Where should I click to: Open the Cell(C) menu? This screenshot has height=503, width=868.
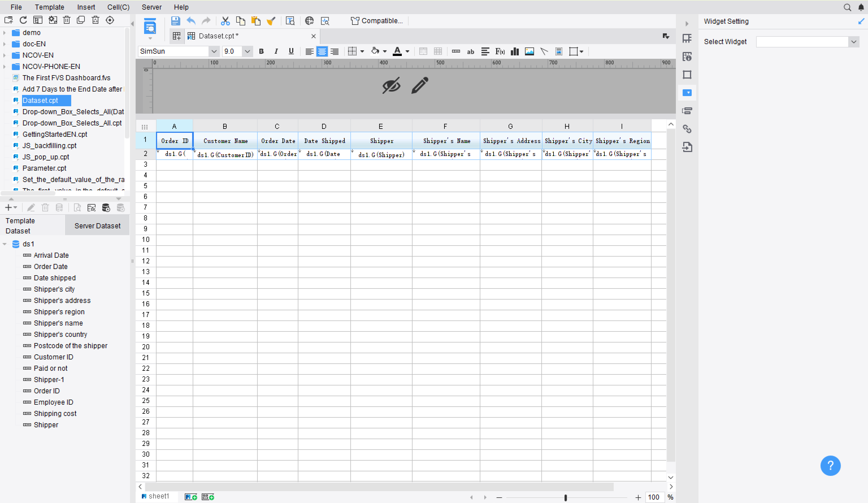click(x=118, y=7)
